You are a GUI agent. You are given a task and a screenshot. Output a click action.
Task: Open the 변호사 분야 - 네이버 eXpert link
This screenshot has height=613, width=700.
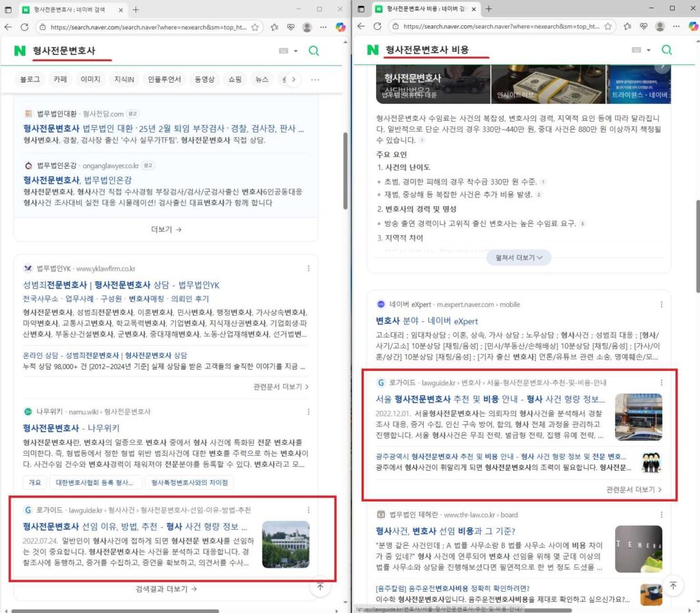(427, 321)
